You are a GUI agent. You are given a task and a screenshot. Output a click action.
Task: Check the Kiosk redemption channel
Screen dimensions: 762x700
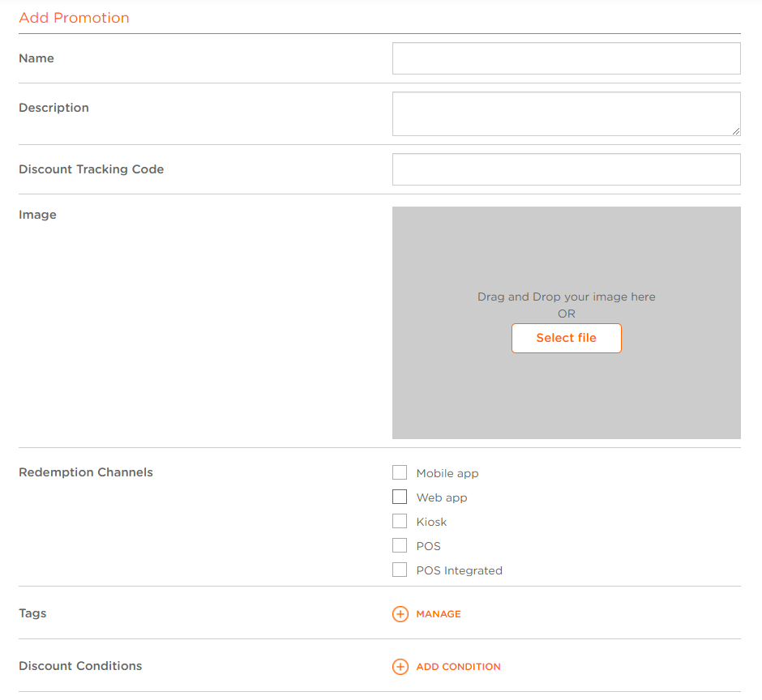(x=400, y=521)
